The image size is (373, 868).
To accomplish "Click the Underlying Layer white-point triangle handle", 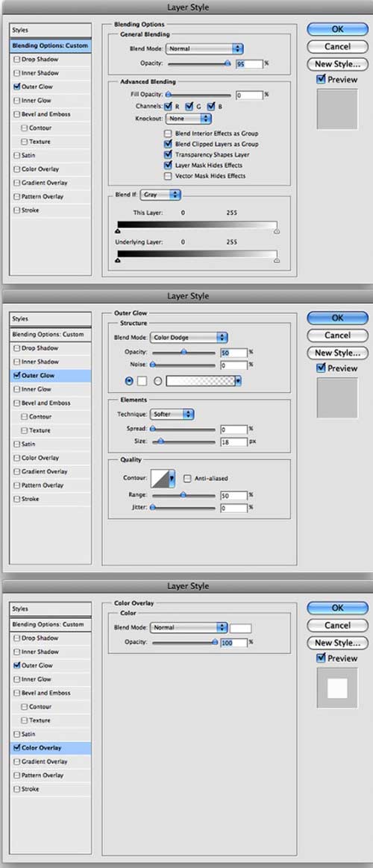I will tap(277, 260).
